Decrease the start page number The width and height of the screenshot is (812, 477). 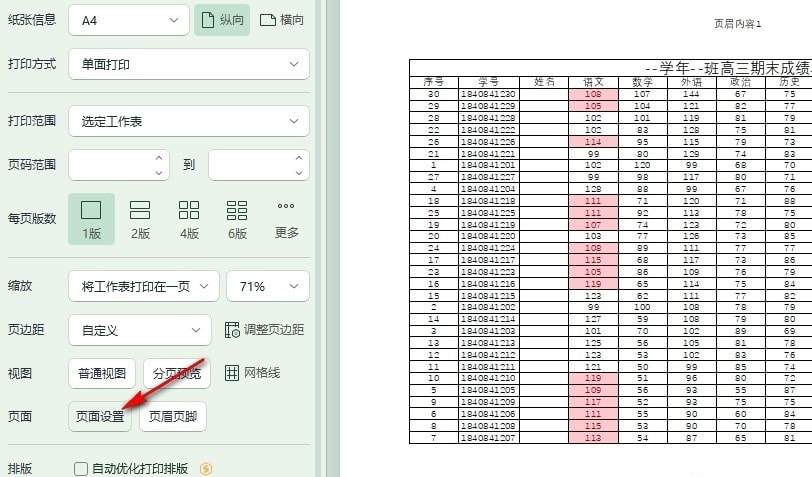pos(159,172)
